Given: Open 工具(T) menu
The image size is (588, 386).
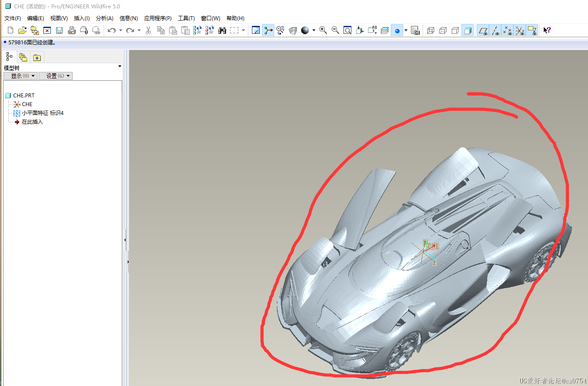Looking at the screenshot, I should [x=186, y=18].
